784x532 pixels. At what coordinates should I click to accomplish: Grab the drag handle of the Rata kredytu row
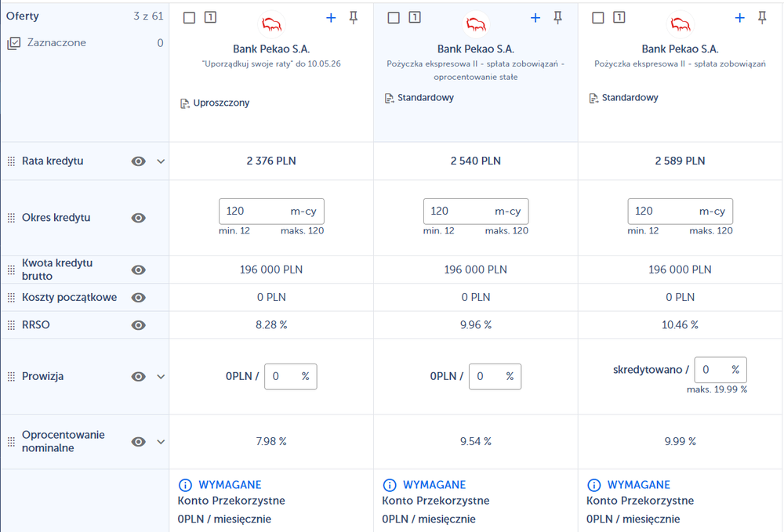pos(11,161)
